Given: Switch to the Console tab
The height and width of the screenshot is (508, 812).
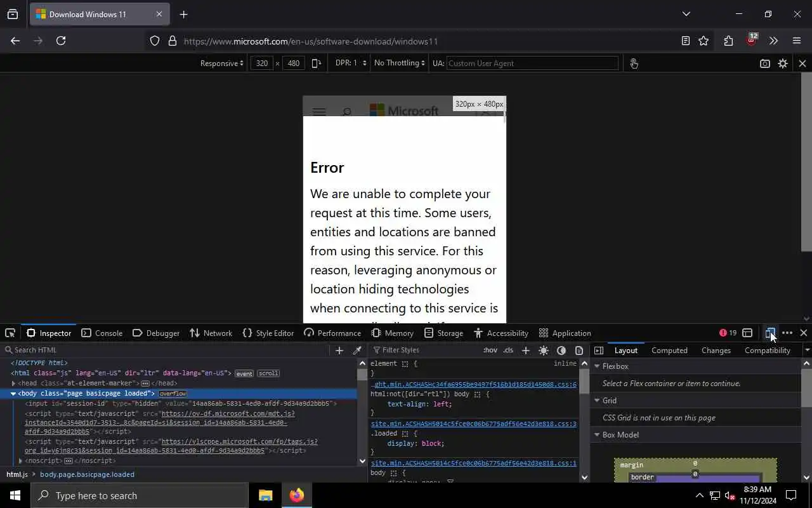Looking at the screenshot, I should (101, 333).
